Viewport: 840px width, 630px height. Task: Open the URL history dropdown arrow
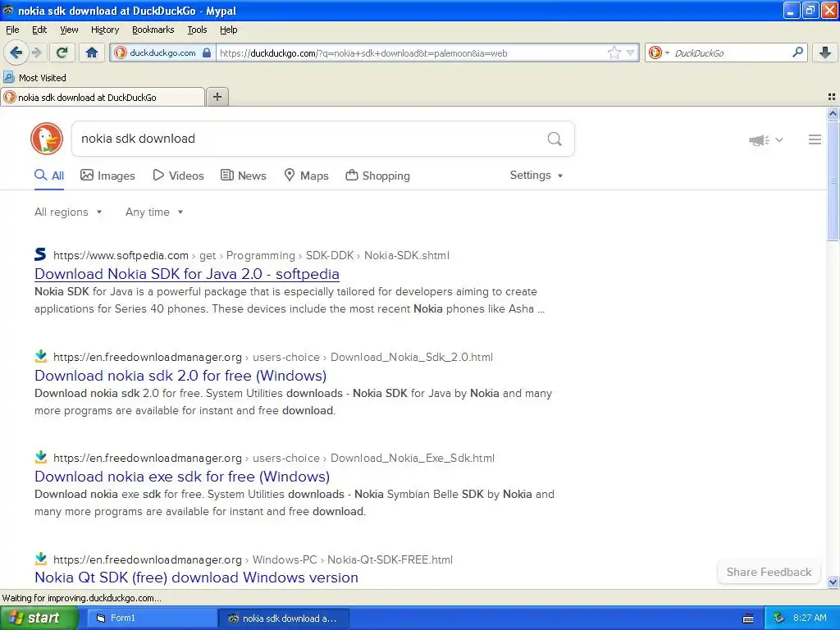[x=631, y=52]
